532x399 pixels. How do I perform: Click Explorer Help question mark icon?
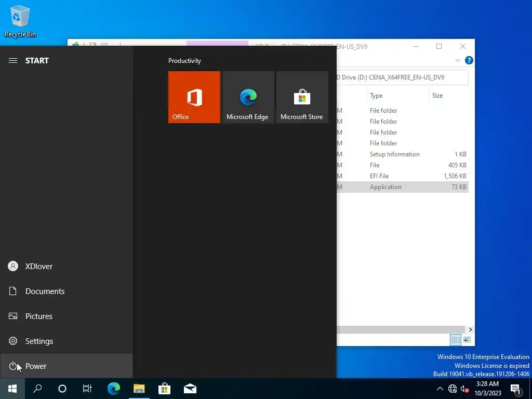point(469,60)
